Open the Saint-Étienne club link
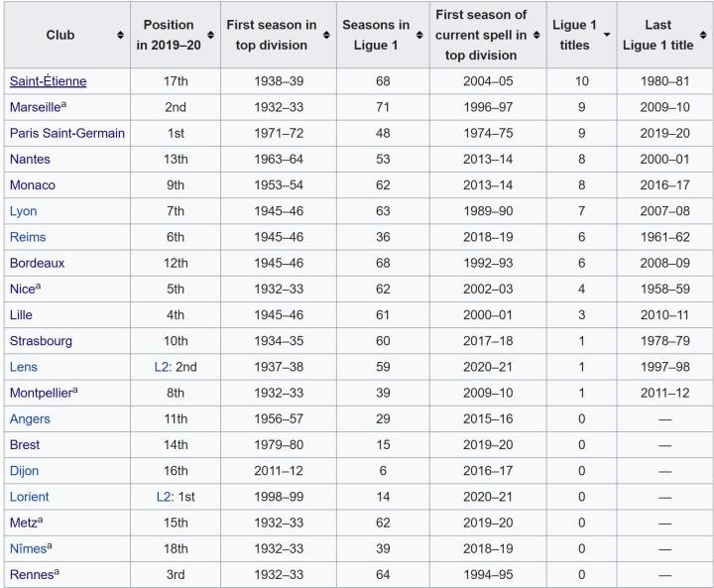Screen dimensions: 714x588 (x=48, y=81)
